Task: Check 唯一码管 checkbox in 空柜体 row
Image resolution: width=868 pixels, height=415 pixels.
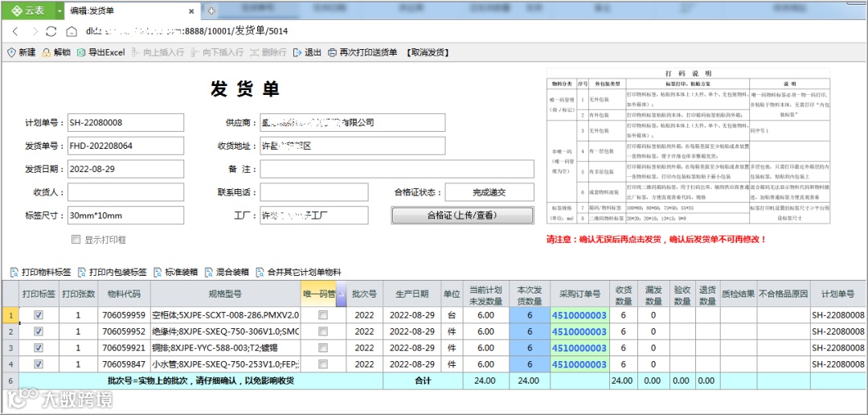Action: (323, 315)
